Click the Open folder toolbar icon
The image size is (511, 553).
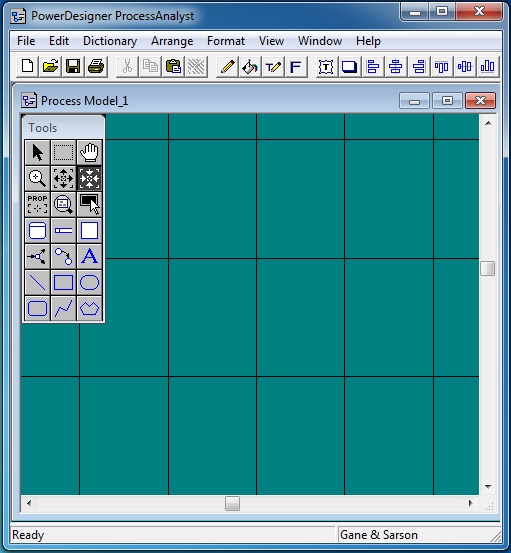[x=50, y=66]
